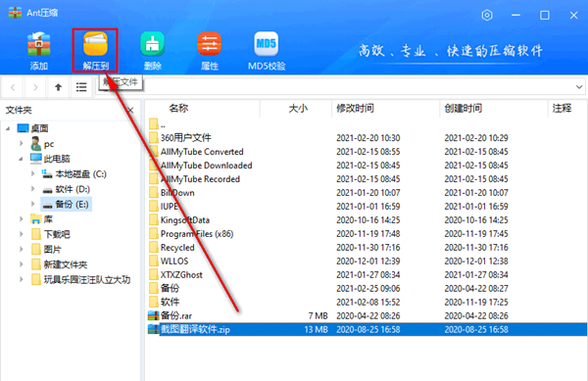Collapse the 此电脑 tree node
This screenshot has width=588, height=381.
tap(21, 159)
